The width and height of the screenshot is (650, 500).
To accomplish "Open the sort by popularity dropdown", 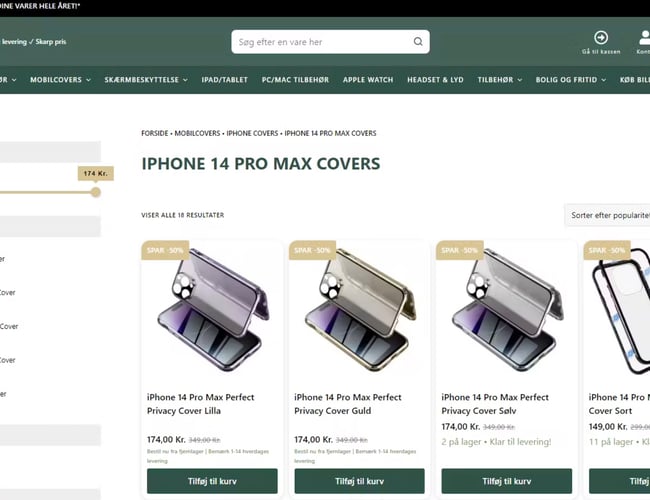I will (x=608, y=215).
